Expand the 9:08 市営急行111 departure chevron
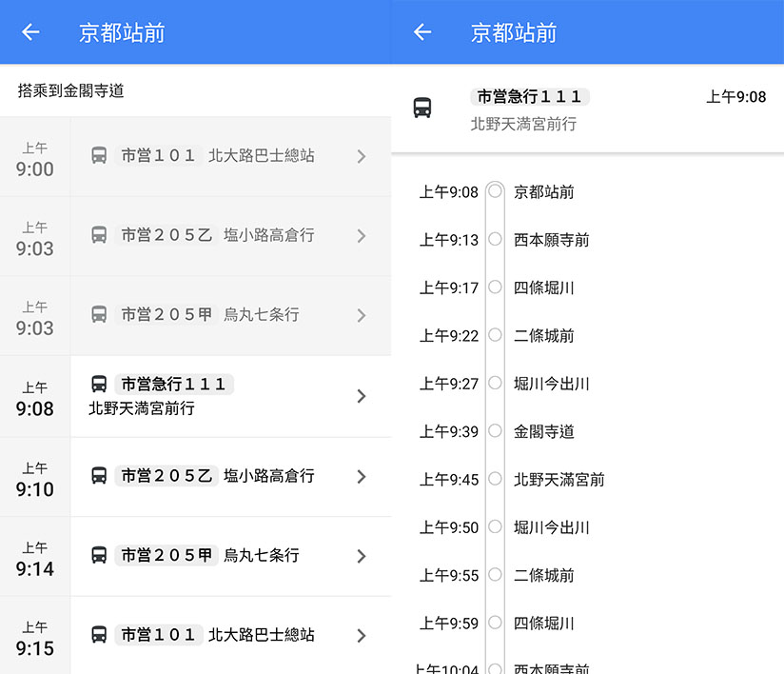This screenshot has height=674, width=784. [362, 396]
